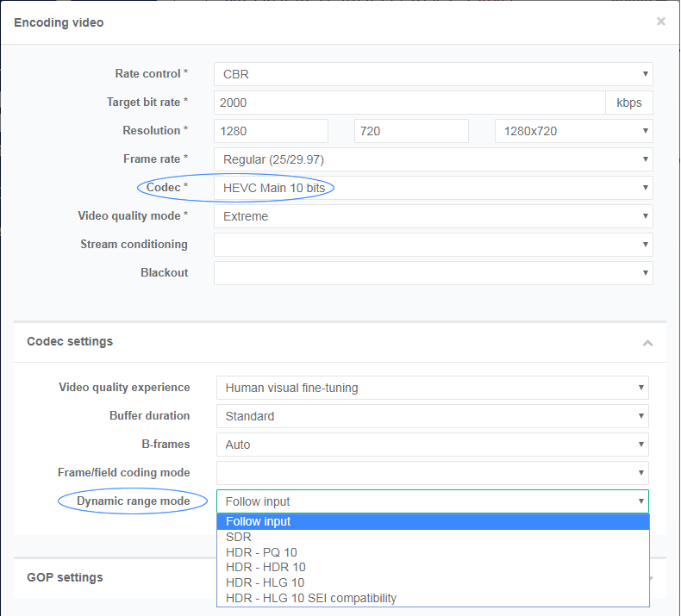Open the Frame rate dropdown
This screenshot has height=616, width=681.
(x=433, y=159)
